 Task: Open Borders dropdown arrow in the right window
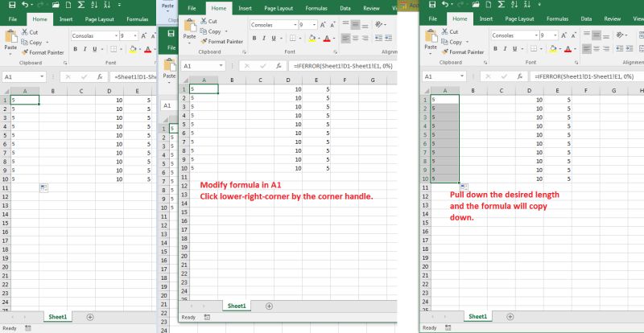[x=543, y=49]
